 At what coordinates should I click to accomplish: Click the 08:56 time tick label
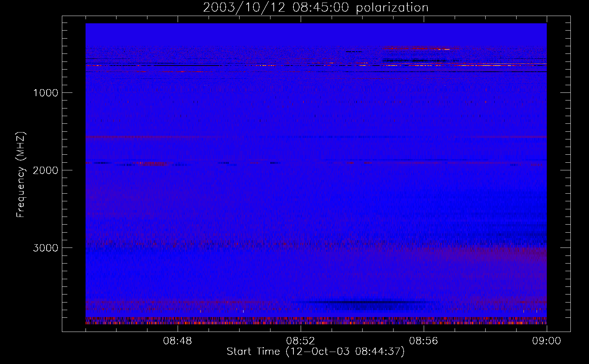(x=423, y=341)
